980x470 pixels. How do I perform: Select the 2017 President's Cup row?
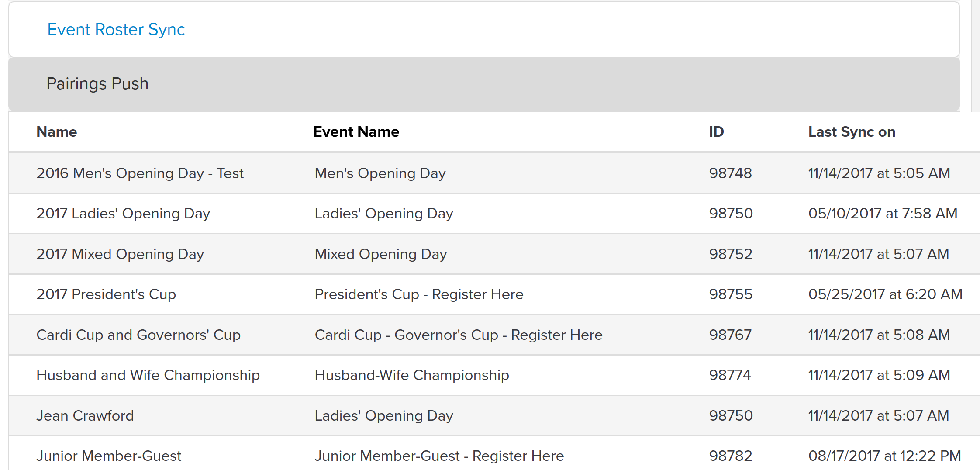coord(494,294)
